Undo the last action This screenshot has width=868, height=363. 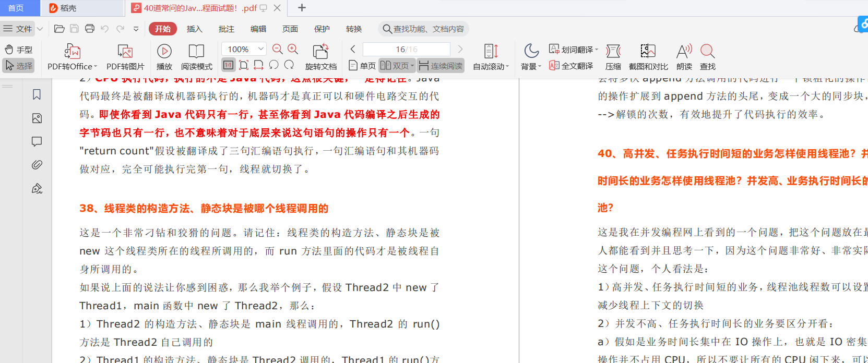tap(105, 29)
